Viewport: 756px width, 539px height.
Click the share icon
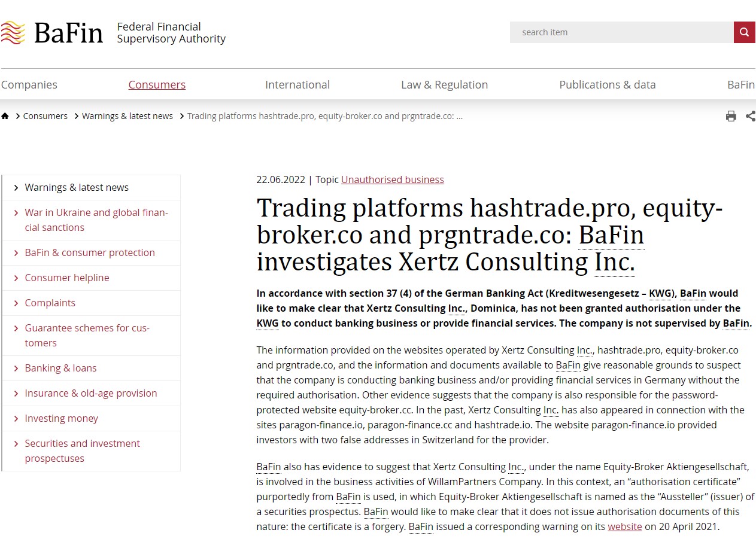(751, 116)
